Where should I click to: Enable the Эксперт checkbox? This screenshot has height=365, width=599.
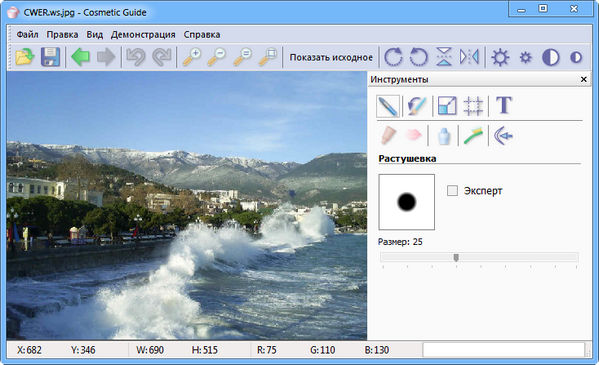(452, 190)
